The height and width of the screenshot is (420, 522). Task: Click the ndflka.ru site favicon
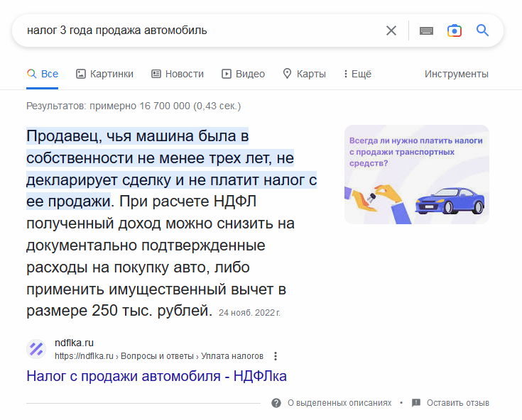click(36, 349)
